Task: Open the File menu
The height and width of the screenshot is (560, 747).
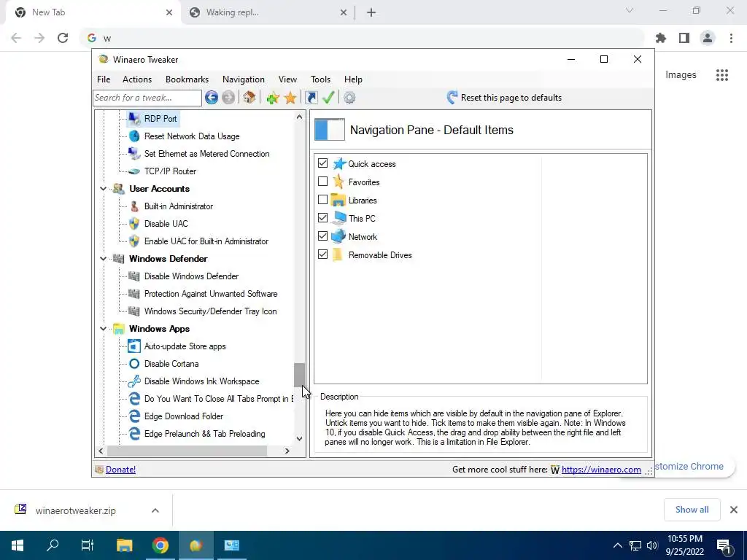Action: [104, 79]
